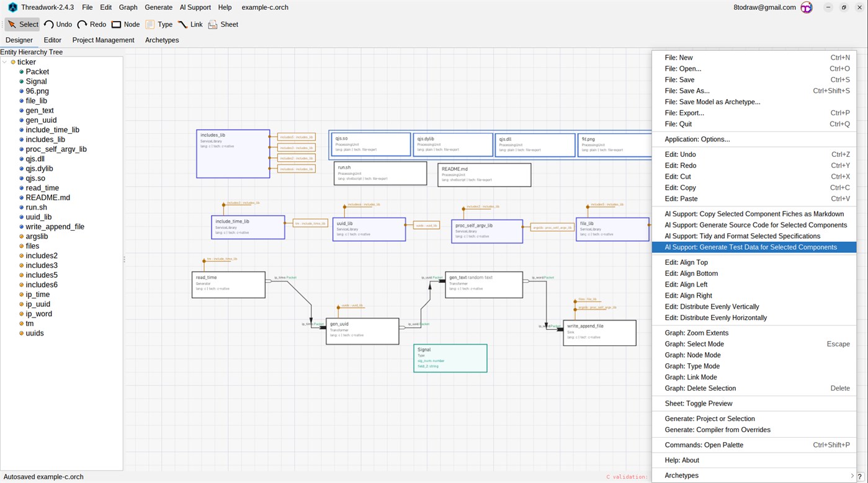Viewport: 868px width, 483px height.
Task: Choose Application: Options
Action: [754, 140]
